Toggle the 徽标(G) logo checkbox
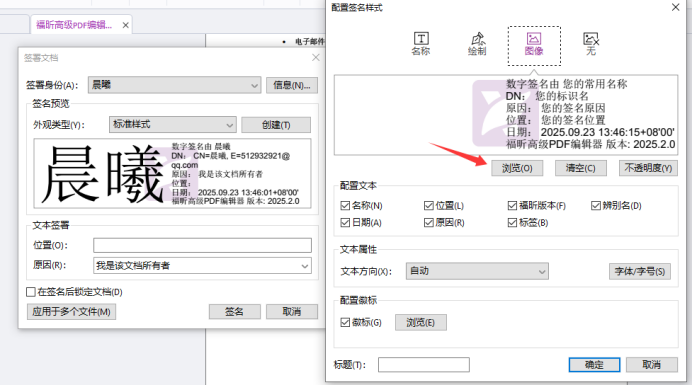This screenshot has height=386, width=693. (x=345, y=322)
